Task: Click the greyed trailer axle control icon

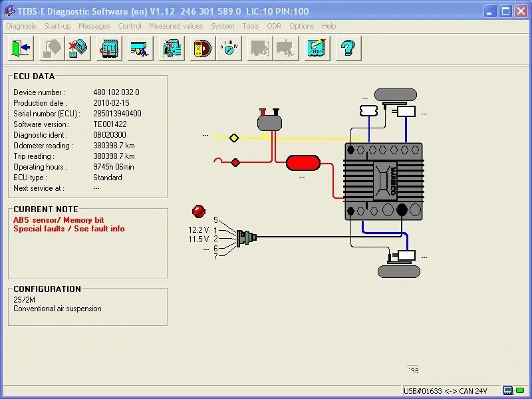Action: (x=286, y=49)
